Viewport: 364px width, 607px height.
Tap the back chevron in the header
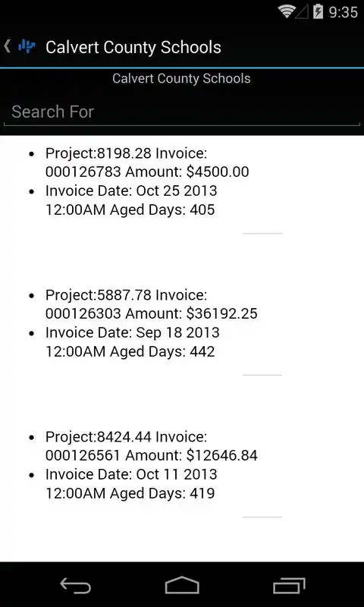click(x=7, y=46)
